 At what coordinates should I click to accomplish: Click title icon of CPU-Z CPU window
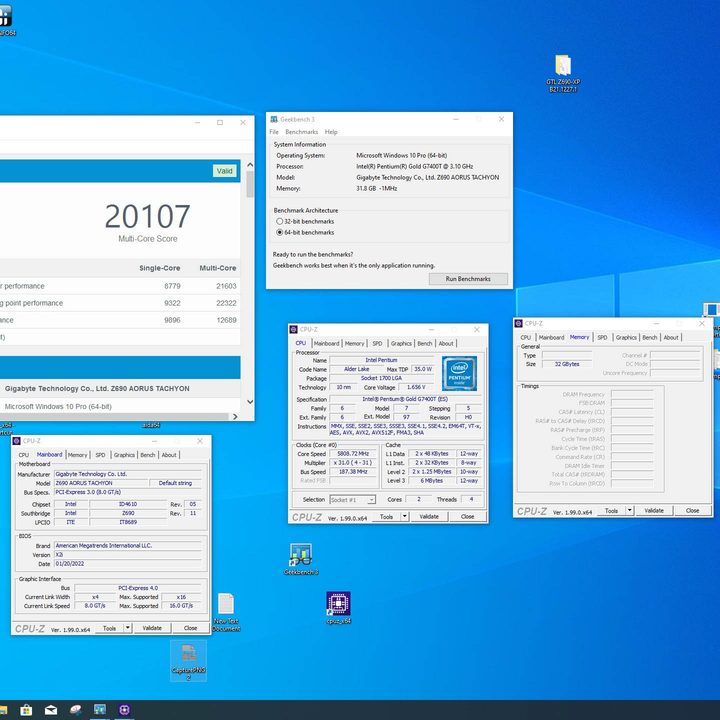tap(293, 330)
